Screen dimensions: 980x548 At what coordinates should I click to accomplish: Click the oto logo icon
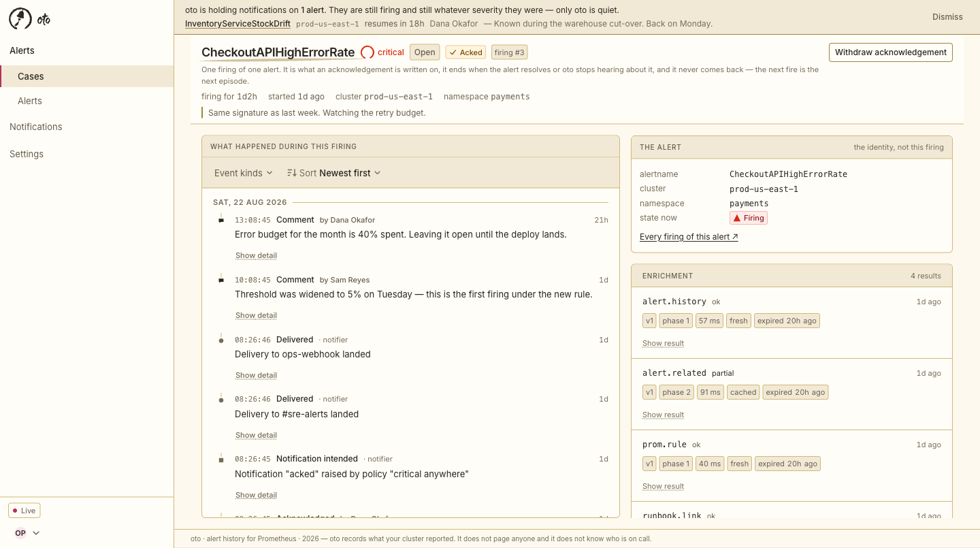pyautogui.click(x=20, y=19)
